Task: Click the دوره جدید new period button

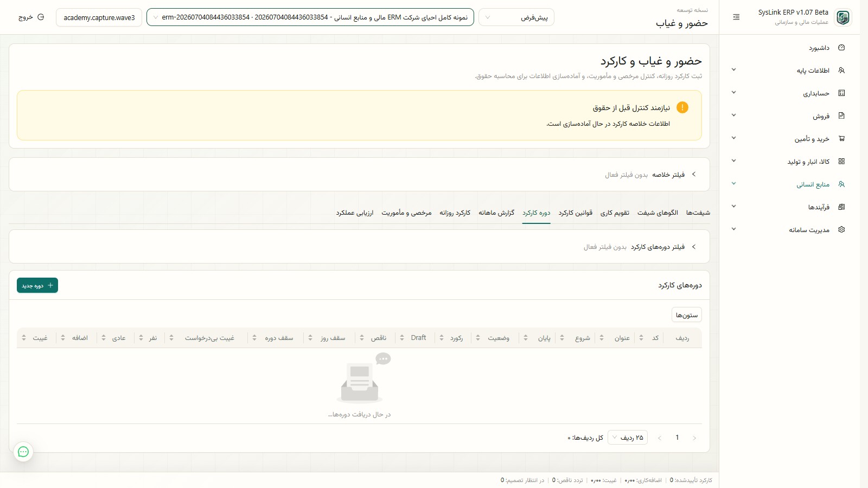Action: point(37,285)
